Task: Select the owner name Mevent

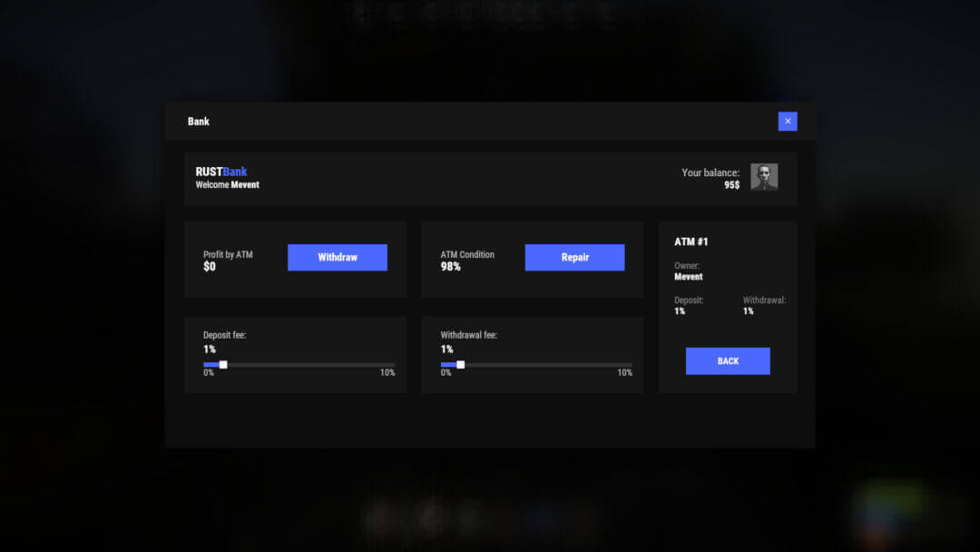Action: tap(687, 276)
